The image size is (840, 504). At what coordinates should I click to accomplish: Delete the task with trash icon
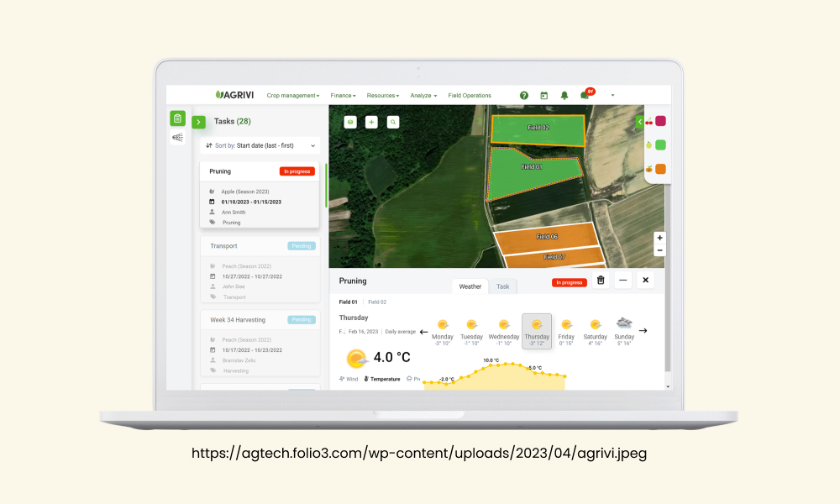601,280
